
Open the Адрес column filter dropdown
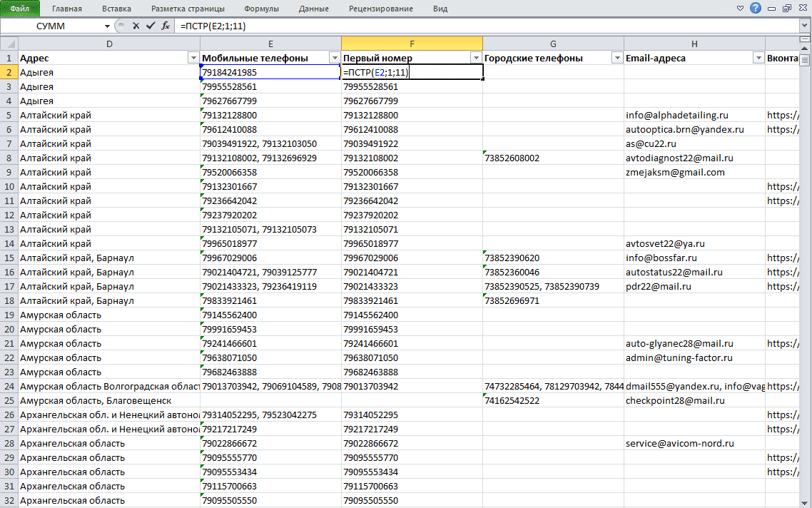coord(193,58)
